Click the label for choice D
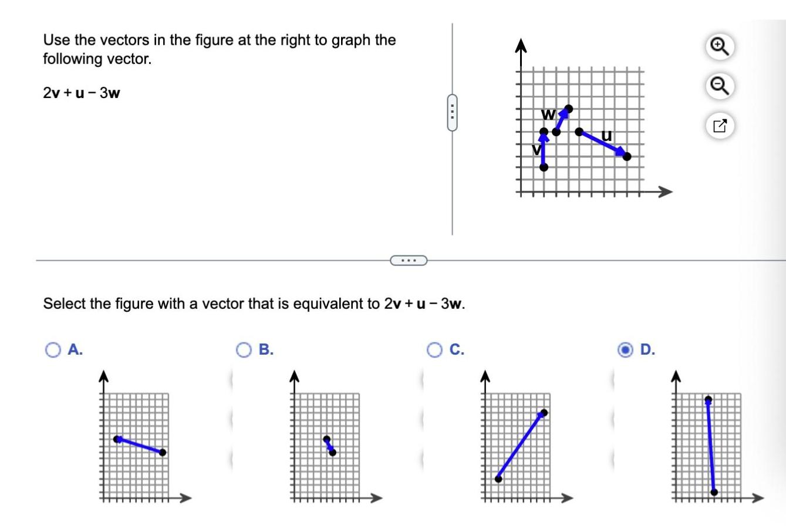 [645, 351]
